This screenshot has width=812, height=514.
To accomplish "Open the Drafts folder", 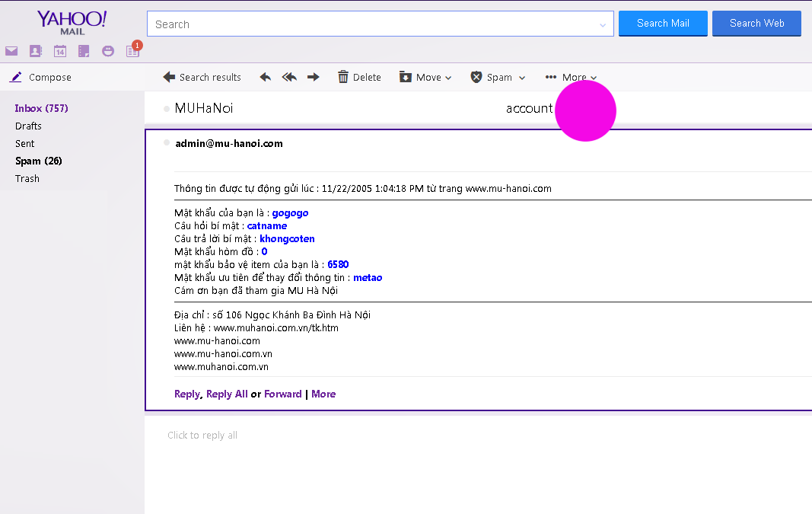I will [28, 126].
